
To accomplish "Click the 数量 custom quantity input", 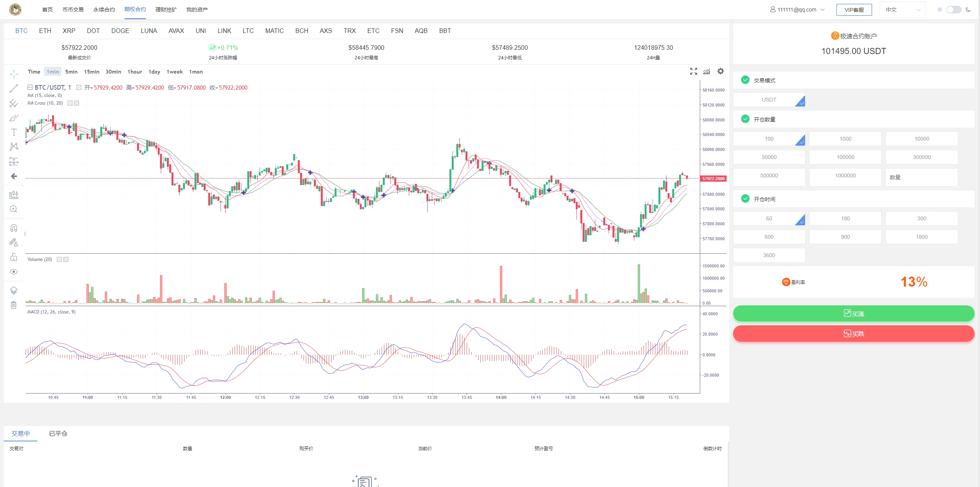I will pos(921,177).
